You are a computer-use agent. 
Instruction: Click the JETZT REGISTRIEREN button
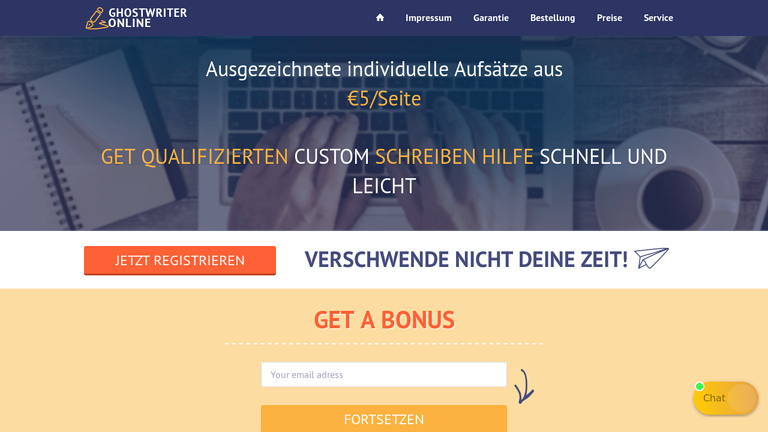pyautogui.click(x=180, y=261)
